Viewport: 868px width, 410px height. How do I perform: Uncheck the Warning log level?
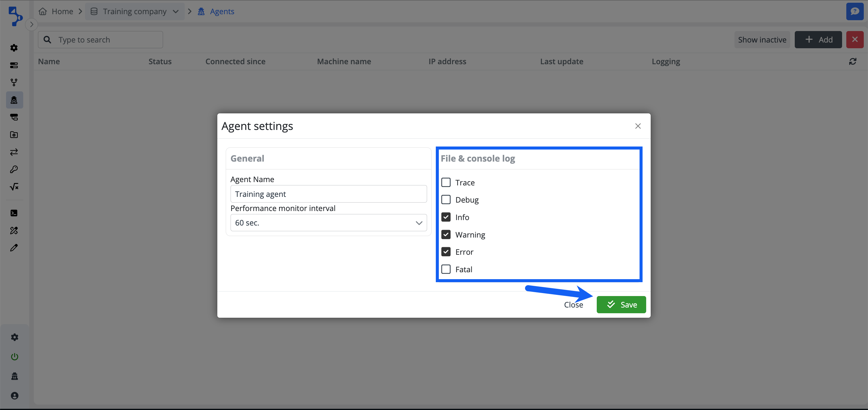click(x=446, y=234)
